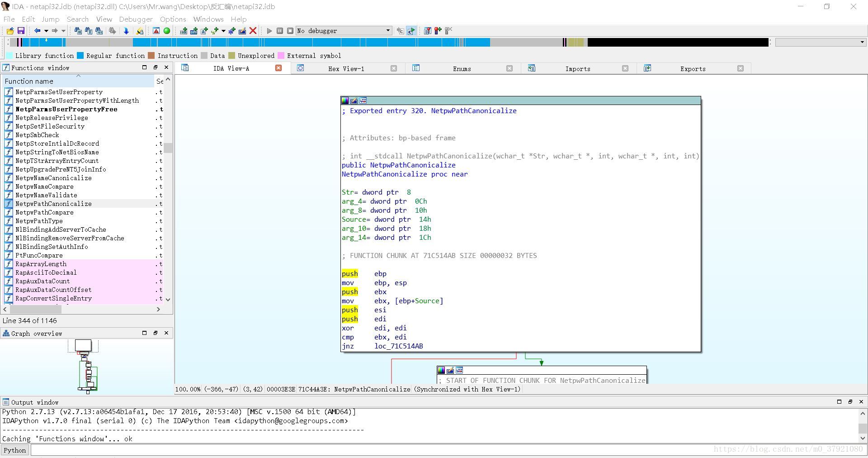Screen dimensions: 868x458
Task: Click the convert to code icon
Action: pyautogui.click(x=184, y=31)
